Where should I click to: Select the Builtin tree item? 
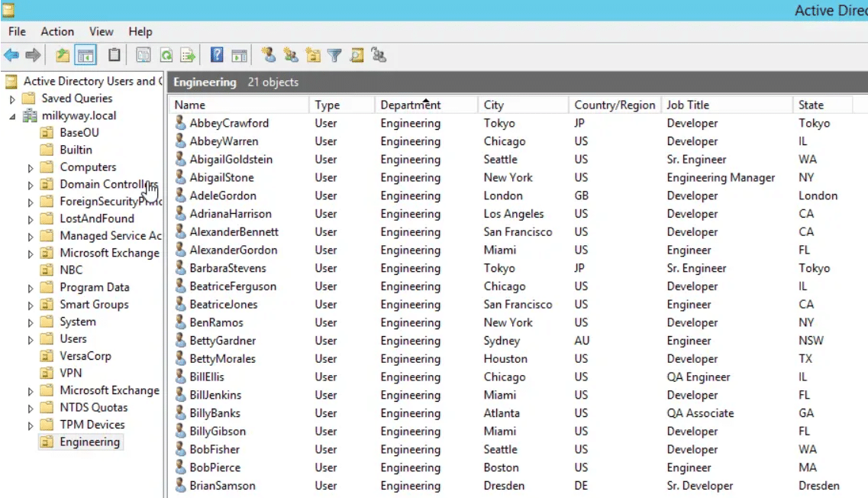point(76,150)
